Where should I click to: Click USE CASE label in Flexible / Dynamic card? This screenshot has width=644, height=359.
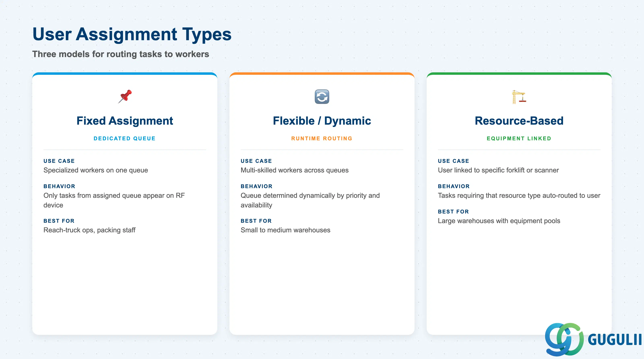click(x=256, y=161)
